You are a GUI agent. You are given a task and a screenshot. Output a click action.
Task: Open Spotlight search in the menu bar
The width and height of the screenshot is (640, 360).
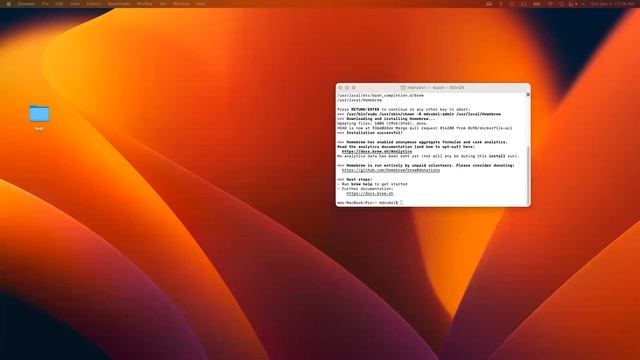tap(562, 4)
